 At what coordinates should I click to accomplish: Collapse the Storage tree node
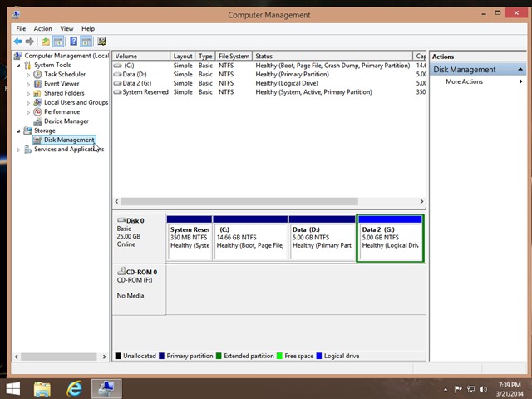[x=18, y=131]
